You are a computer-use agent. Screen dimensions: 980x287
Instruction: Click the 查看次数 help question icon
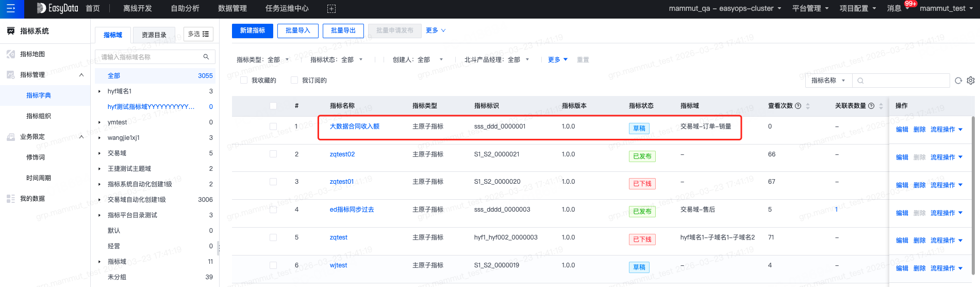[798, 106]
